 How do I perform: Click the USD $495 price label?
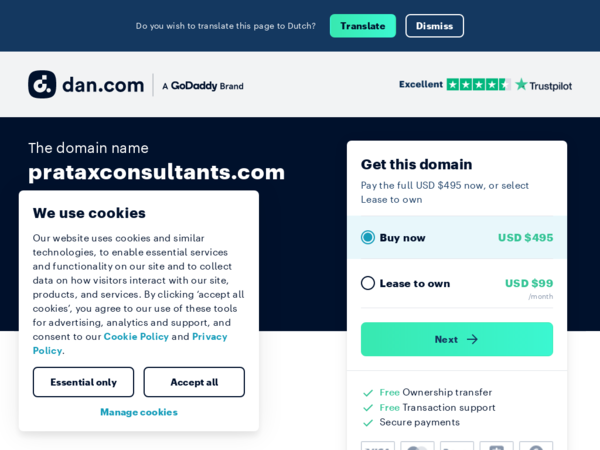point(525,238)
